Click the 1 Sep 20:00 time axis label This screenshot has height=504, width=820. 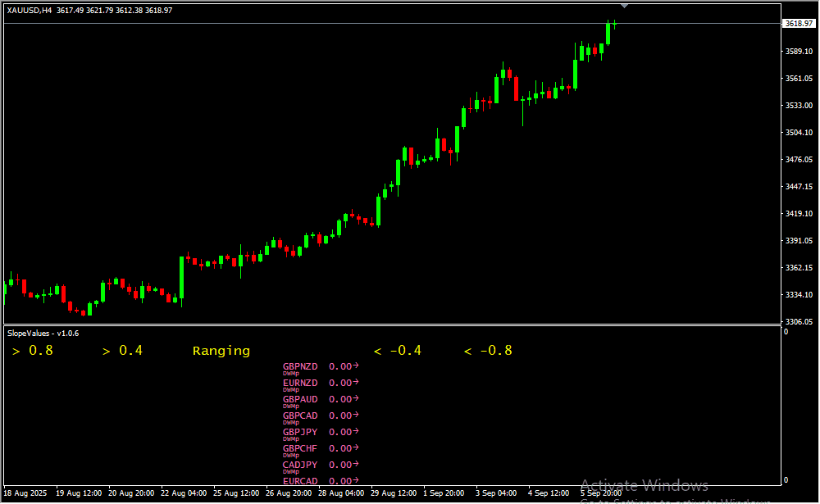[444, 494]
